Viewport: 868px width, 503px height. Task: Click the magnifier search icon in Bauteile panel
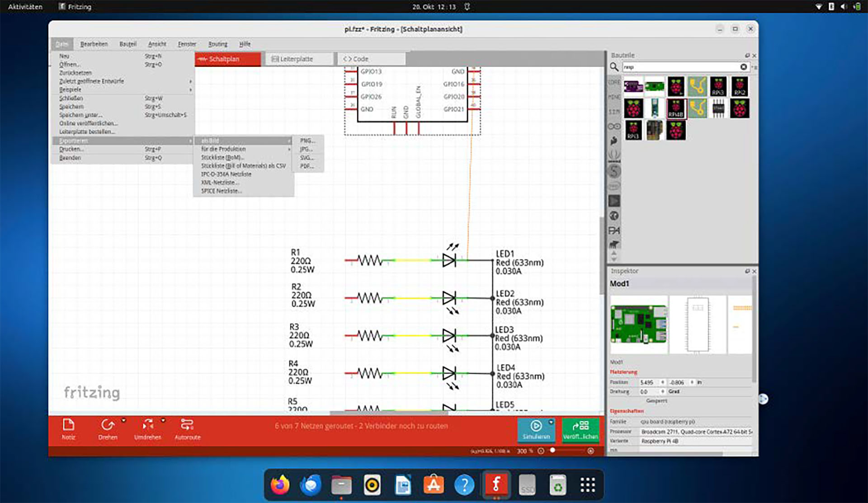coord(614,67)
